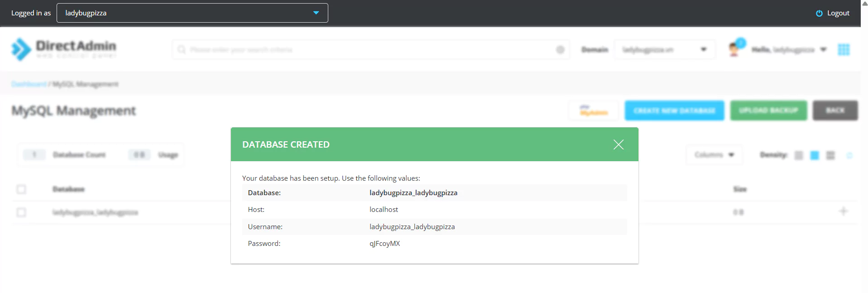
Task: Toggle the select-all checkbox in table header
Action: click(21, 189)
